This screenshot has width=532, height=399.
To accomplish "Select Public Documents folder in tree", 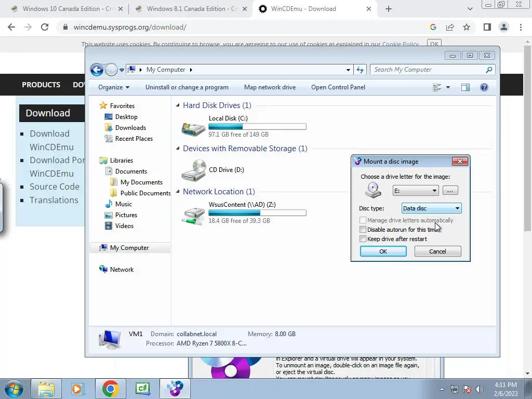I will 140,193.
